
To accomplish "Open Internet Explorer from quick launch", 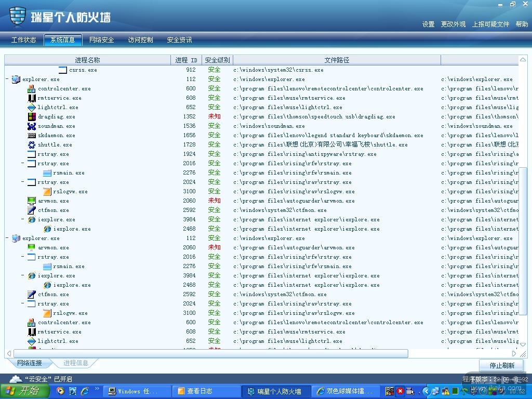I will (x=84, y=391).
